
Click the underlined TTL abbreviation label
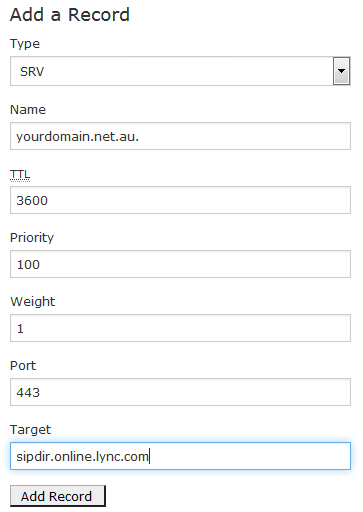click(x=20, y=174)
